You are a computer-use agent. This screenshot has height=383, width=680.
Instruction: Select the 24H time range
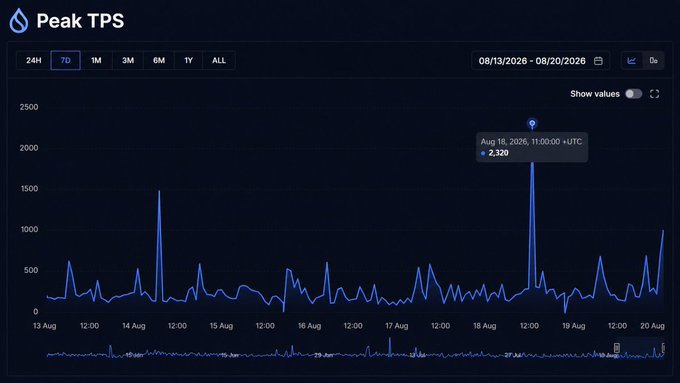(x=33, y=60)
